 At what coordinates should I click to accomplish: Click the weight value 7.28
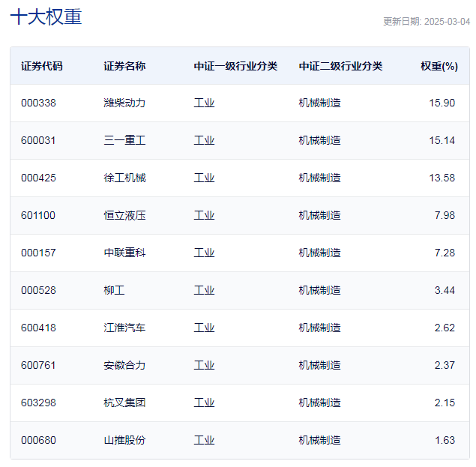(445, 253)
